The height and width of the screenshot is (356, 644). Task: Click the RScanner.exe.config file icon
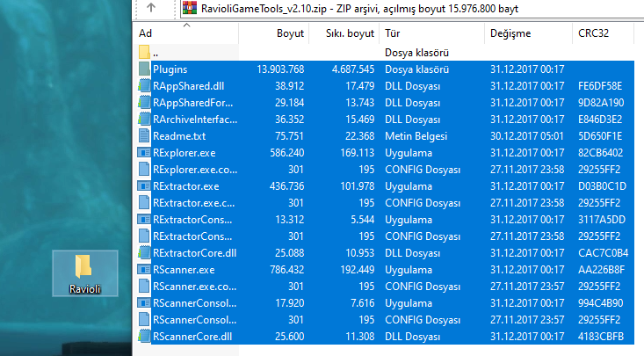[x=144, y=286]
